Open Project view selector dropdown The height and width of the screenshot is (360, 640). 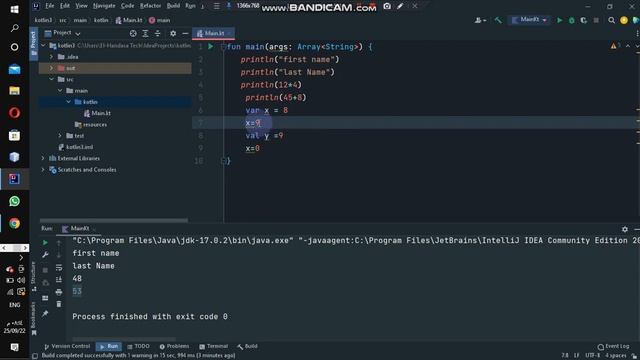click(x=62, y=33)
